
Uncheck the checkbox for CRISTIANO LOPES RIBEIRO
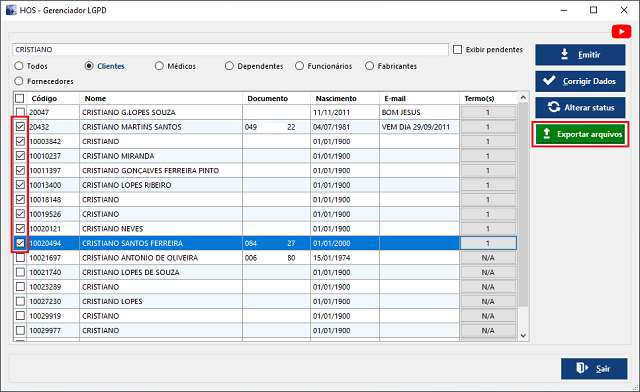(x=20, y=185)
